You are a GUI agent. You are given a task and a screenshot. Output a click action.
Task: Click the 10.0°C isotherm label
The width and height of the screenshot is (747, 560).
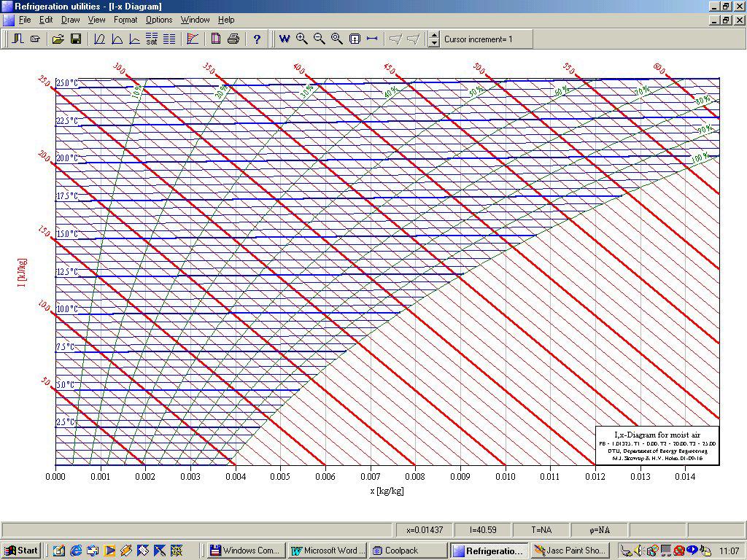tap(67, 309)
